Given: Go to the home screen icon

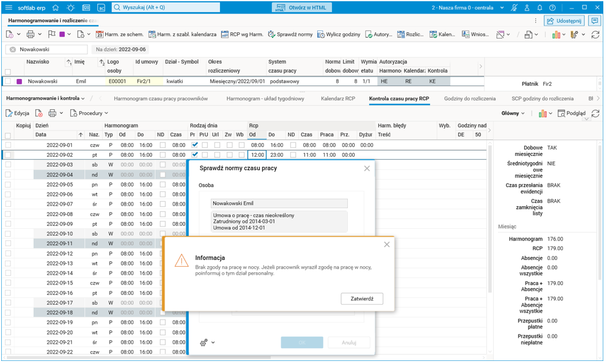Looking at the screenshot, I should click(x=56, y=8).
